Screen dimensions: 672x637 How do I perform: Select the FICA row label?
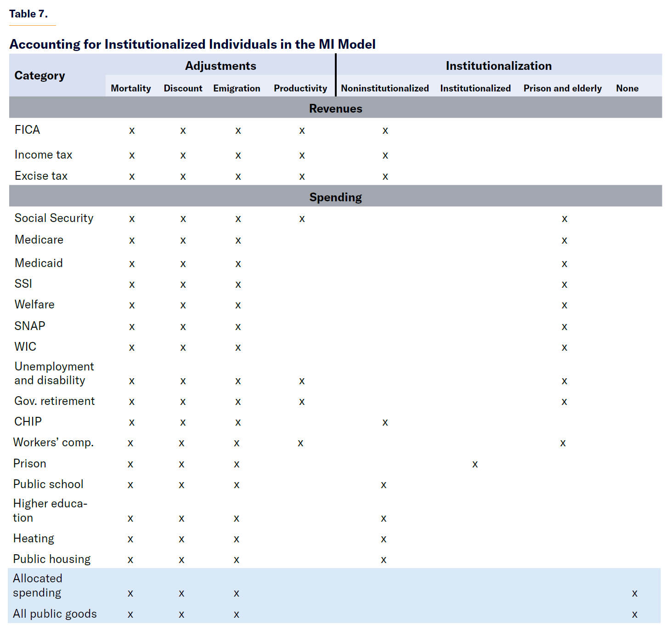pyautogui.click(x=28, y=130)
